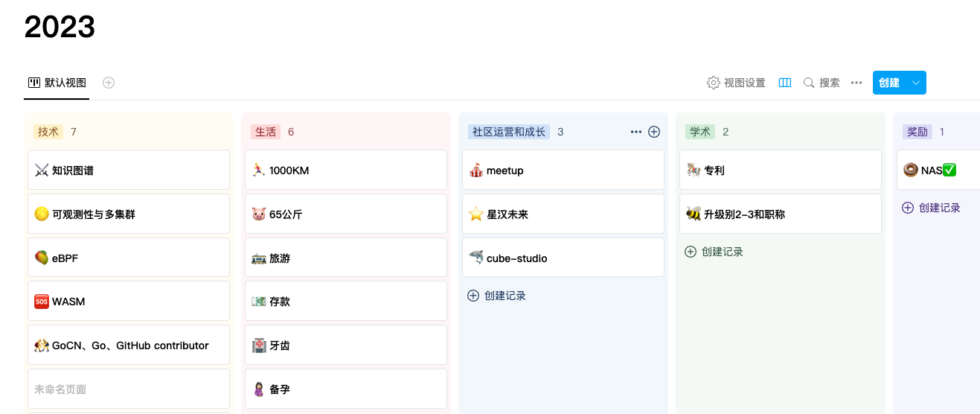Click the mango emoji on eBPF
The width and height of the screenshot is (980, 414).
pyautogui.click(x=42, y=258)
